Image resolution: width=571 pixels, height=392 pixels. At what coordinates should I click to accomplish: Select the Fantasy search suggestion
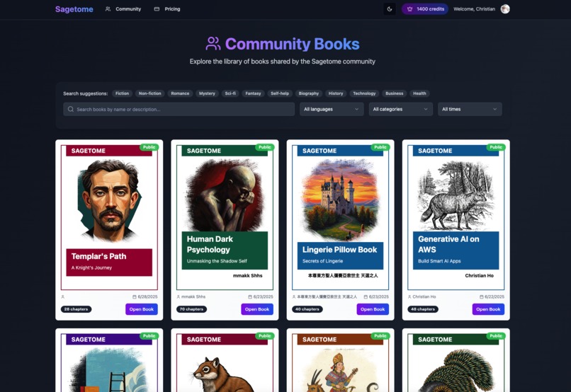(253, 93)
